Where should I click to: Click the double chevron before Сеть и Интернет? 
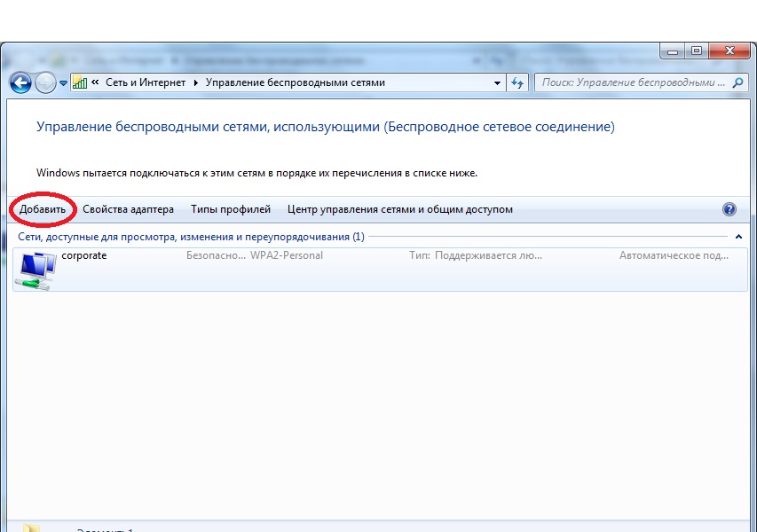click(95, 82)
